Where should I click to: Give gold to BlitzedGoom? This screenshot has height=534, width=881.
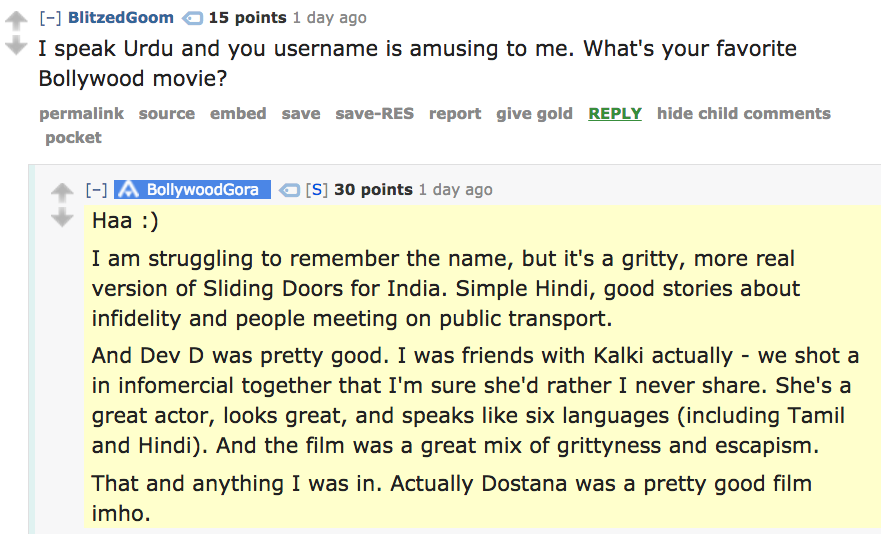(x=534, y=114)
